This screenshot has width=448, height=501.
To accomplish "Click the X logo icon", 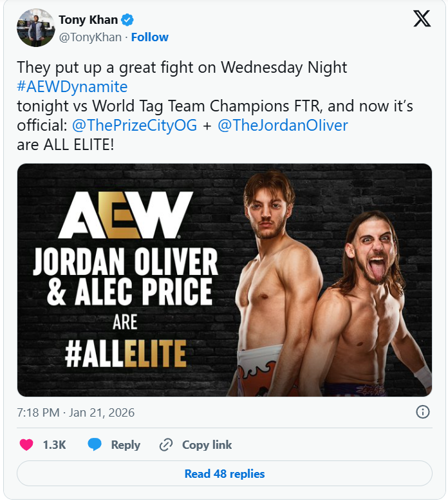I will (422, 19).
